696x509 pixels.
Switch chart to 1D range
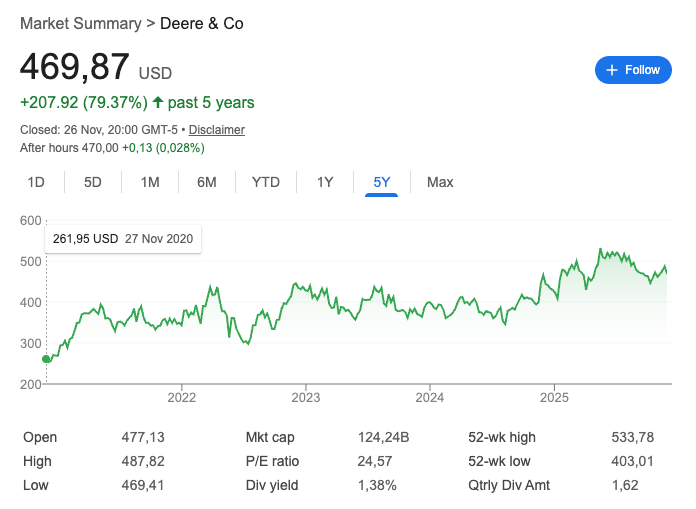36,182
